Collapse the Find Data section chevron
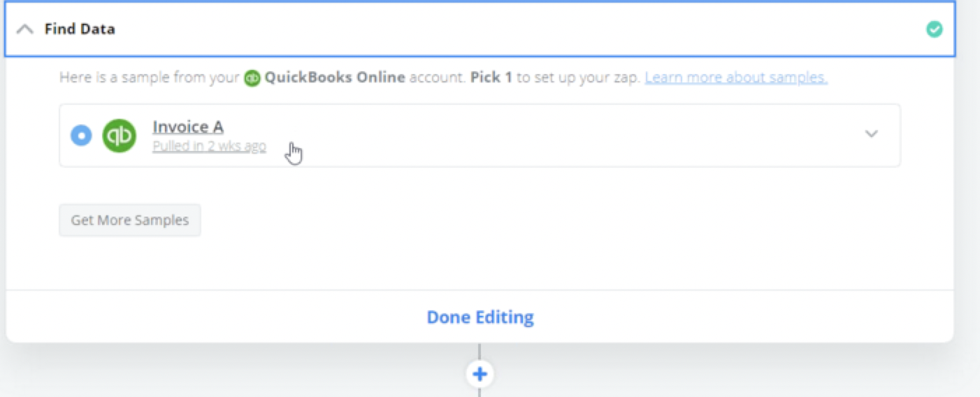 (x=24, y=29)
